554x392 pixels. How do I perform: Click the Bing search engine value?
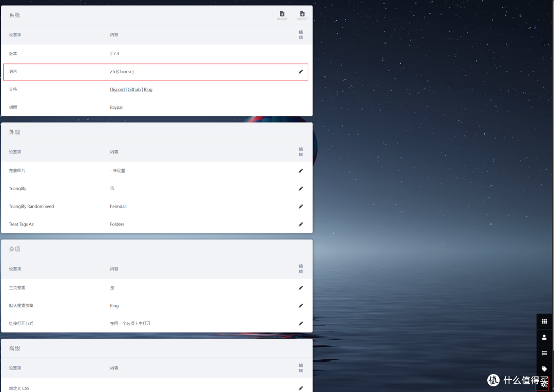click(x=114, y=305)
